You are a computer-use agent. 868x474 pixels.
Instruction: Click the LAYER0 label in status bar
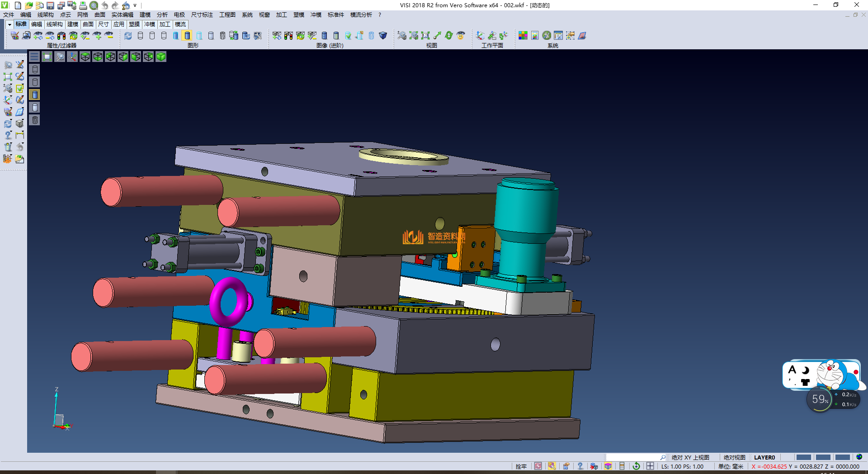(x=764, y=457)
